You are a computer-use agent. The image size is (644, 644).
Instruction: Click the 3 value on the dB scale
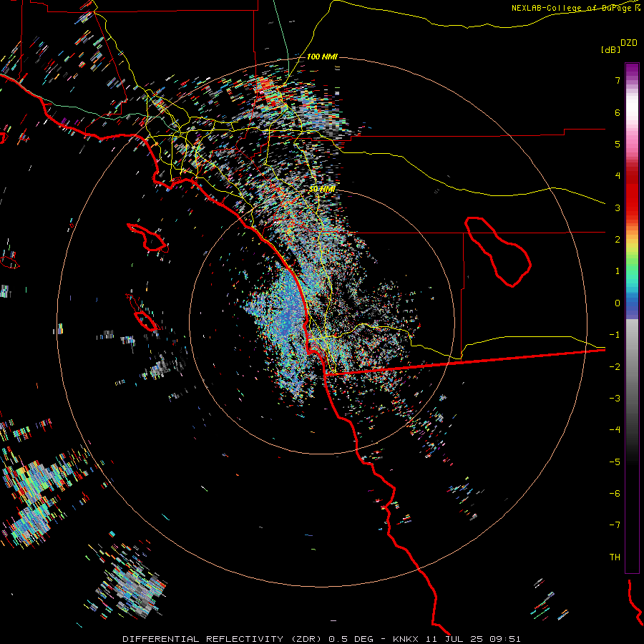pyautogui.click(x=618, y=208)
